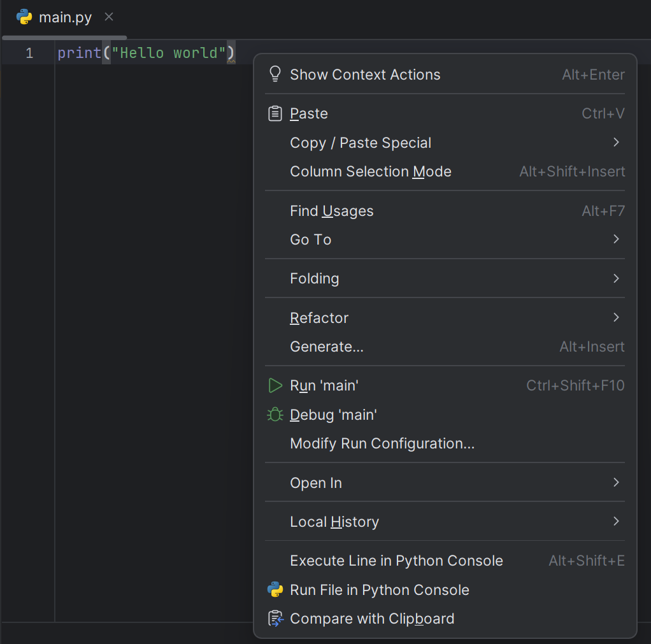Open the Local History submenu

334,522
